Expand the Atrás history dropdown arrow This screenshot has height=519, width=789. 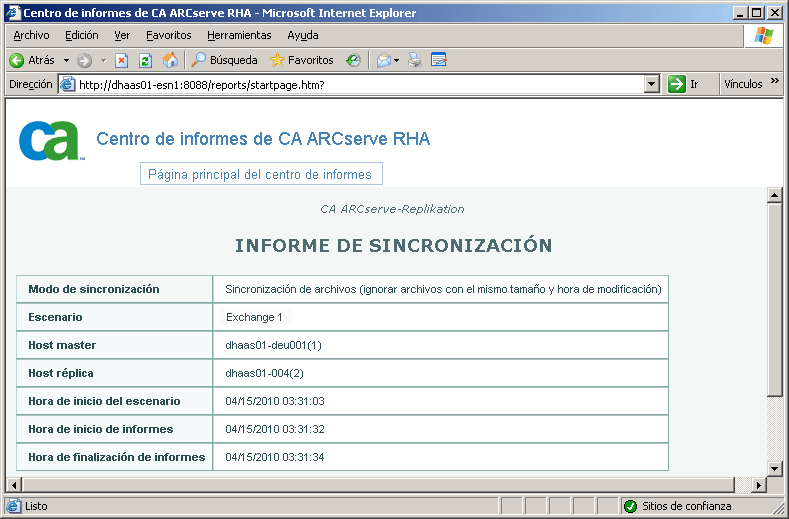pyautogui.click(x=66, y=60)
